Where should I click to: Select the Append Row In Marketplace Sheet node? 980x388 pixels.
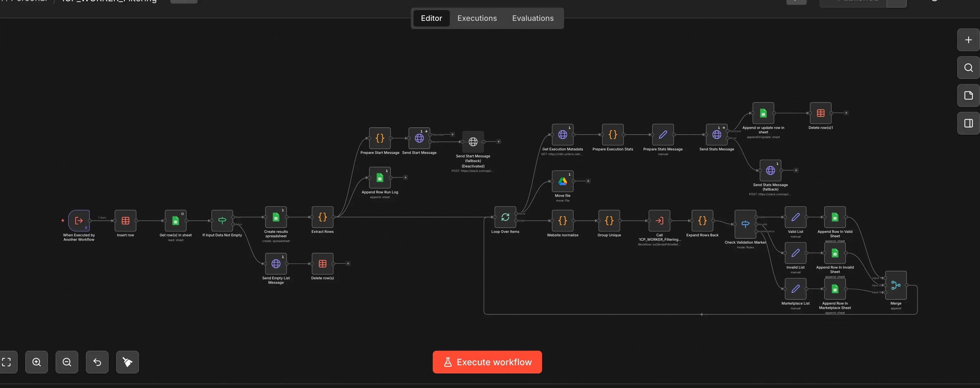pos(835,288)
